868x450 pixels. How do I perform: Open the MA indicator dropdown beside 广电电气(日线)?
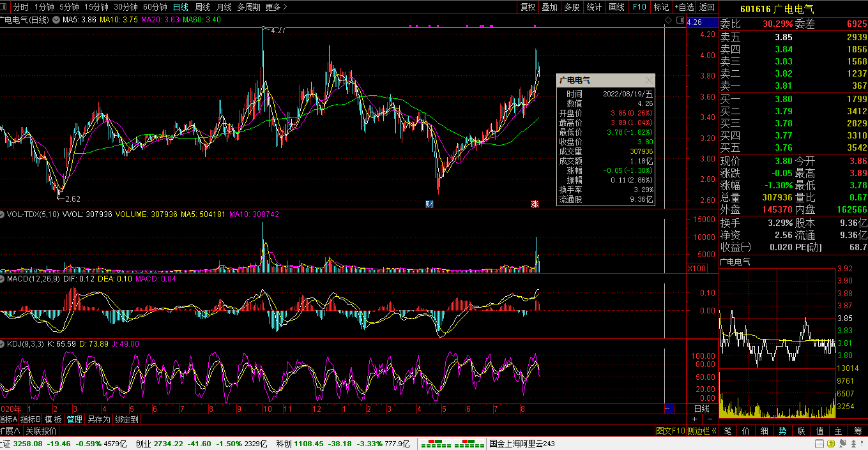tap(56, 20)
